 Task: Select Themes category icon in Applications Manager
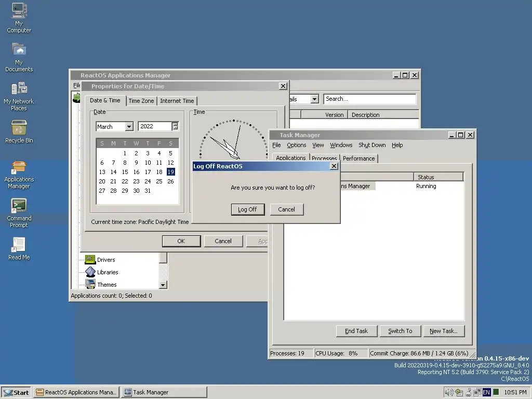tap(90, 284)
